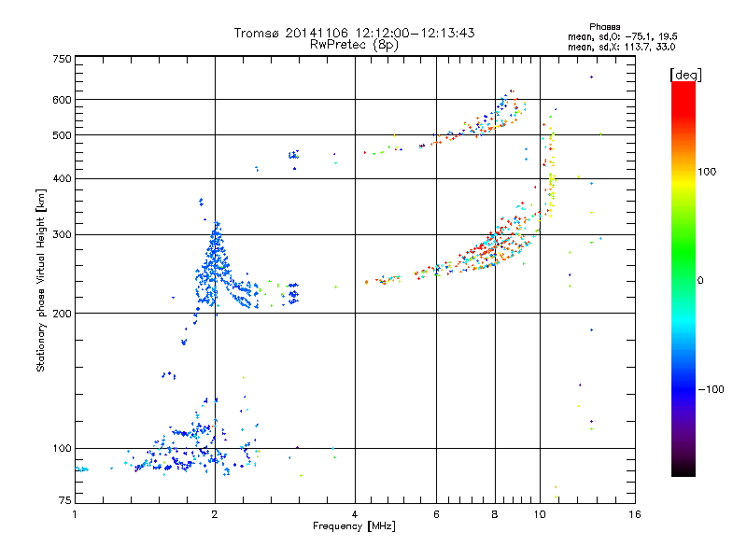Click the height axis tick "500"

(x=62, y=135)
